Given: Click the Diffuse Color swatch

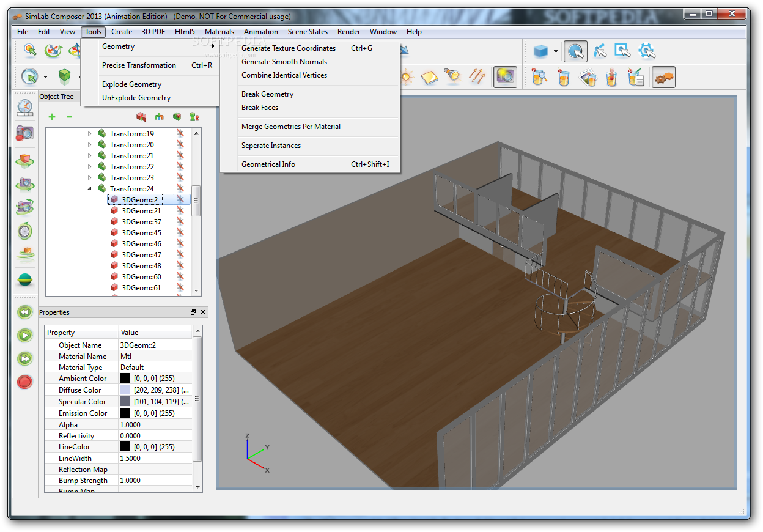Looking at the screenshot, I should [125, 390].
